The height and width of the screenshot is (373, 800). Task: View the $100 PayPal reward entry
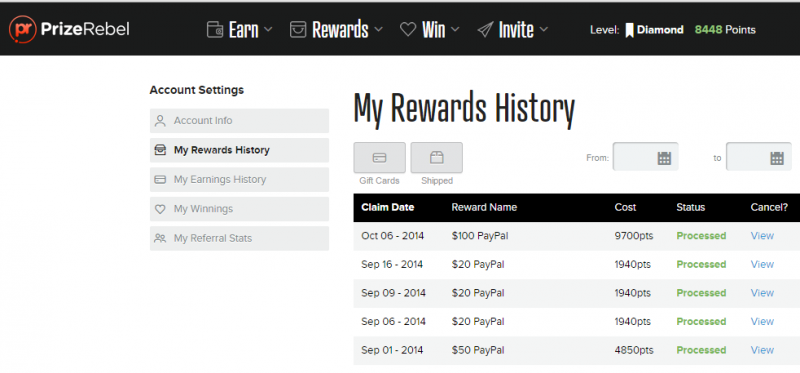point(762,236)
